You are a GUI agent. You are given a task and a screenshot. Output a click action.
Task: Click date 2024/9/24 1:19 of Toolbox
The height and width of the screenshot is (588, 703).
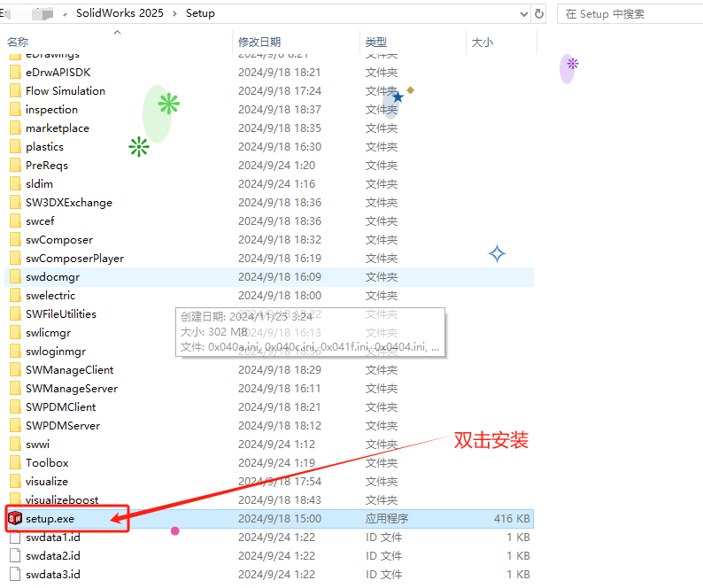276,463
